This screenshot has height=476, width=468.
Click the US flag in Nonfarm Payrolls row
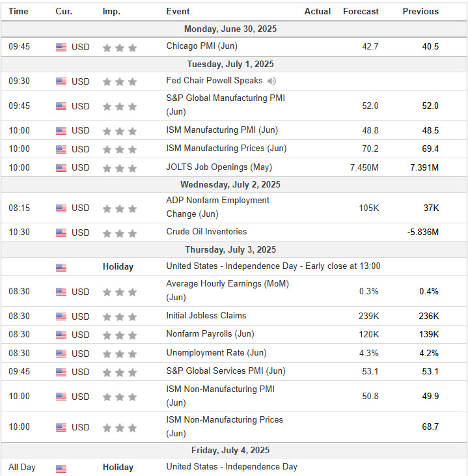point(61,335)
